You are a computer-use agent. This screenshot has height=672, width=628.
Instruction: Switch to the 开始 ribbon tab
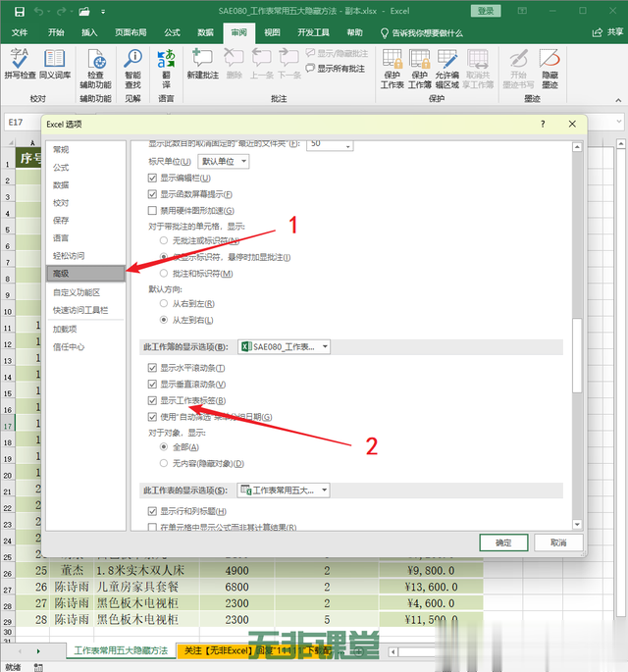(x=56, y=32)
